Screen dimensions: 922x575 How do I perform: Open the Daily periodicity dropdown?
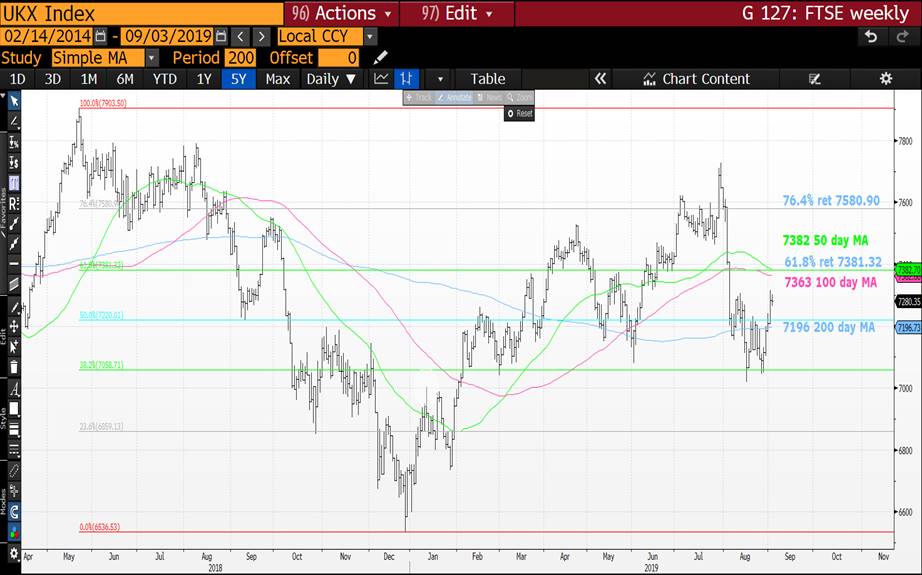[331, 79]
